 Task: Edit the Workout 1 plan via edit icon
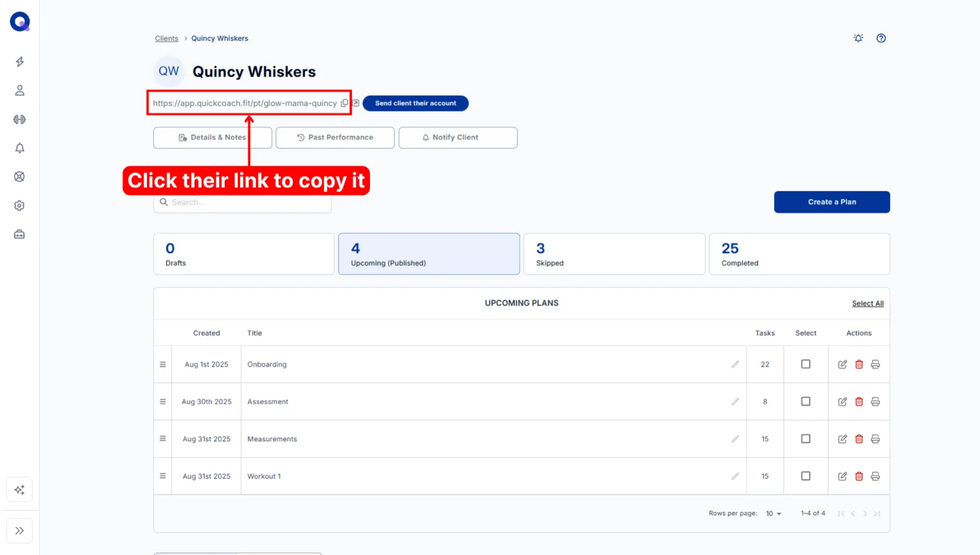coord(842,477)
